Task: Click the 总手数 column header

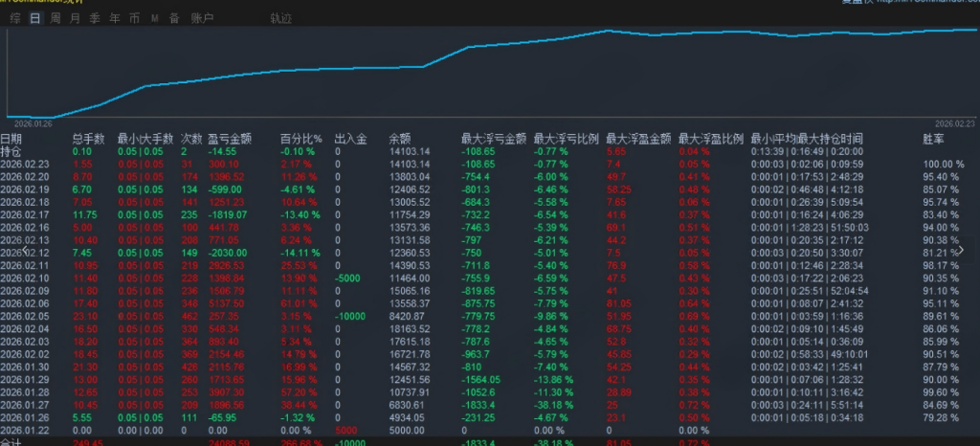Action: (89, 139)
